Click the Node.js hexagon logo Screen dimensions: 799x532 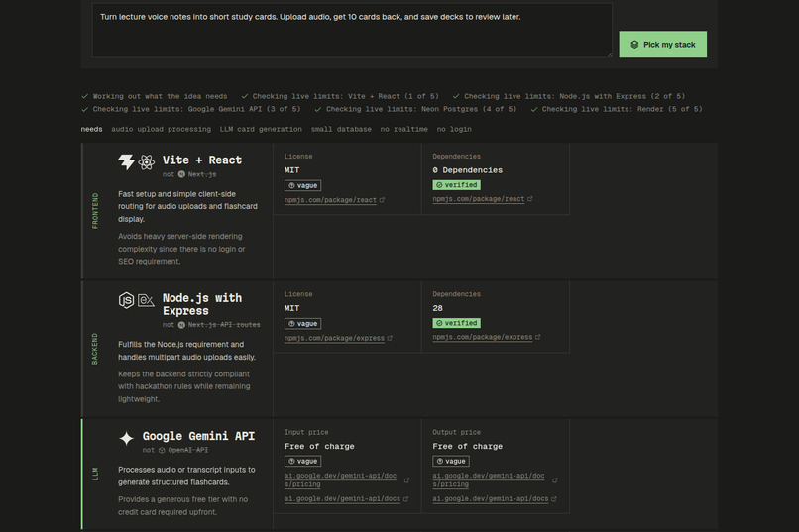tap(126, 300)
